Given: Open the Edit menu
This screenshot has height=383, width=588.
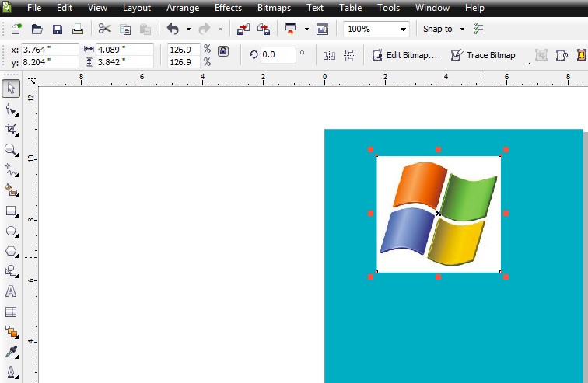Looking at the screenshot, I should [64, 8].
